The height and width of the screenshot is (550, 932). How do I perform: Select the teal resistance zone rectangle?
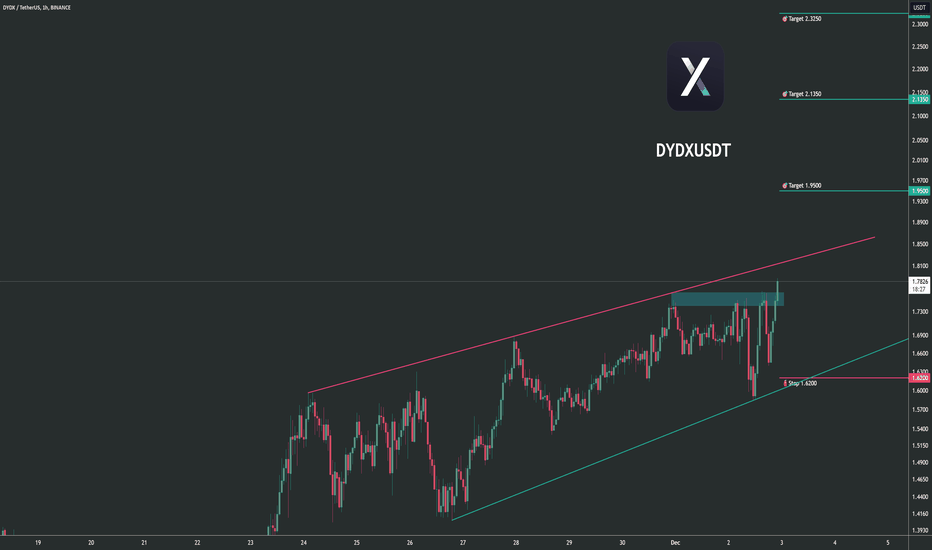(x=728, y=299)
